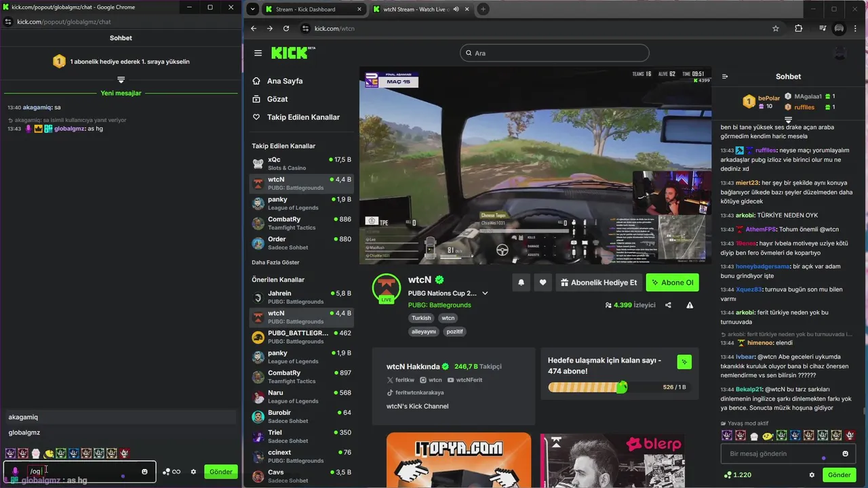Reload the kick.com/wtcn page

[x=286, y=28]
